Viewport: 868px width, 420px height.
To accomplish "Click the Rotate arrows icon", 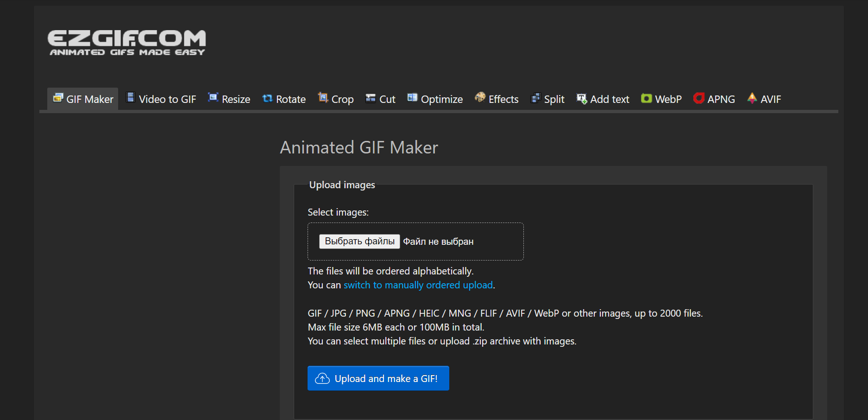I will (x=267, y=98).
